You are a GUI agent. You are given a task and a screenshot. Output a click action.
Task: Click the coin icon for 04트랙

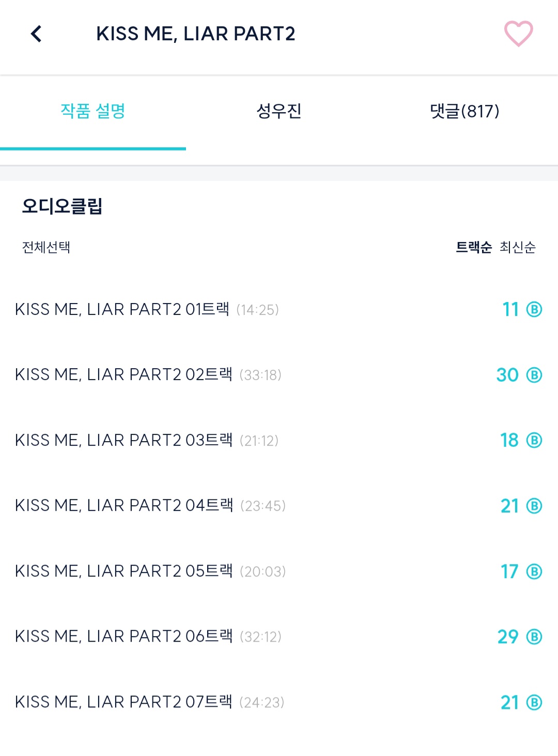tap(534, 506)
